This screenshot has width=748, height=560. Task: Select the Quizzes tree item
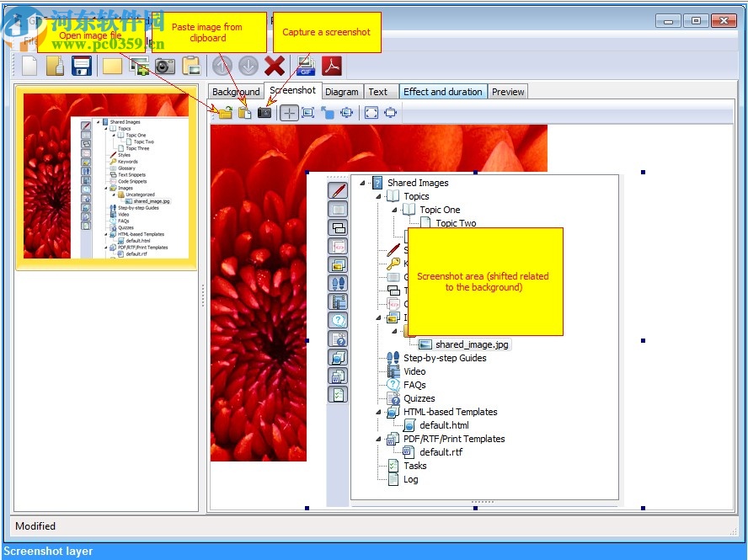coord(419,398)
